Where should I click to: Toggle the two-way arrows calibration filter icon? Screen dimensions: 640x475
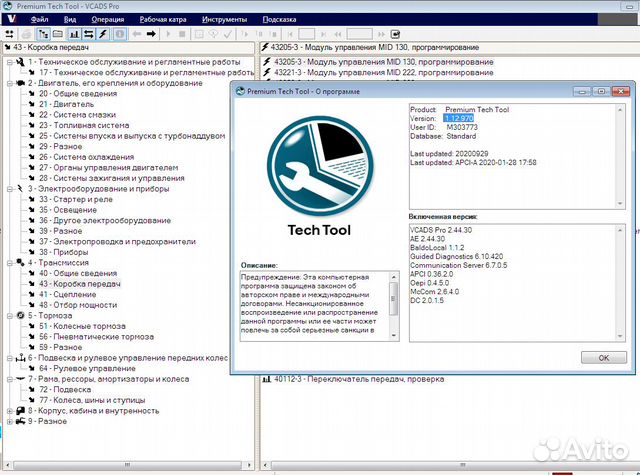(89, 34)
